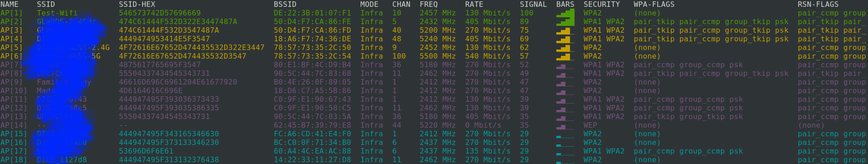The height and width of the screenshot is (164, 868).
Task: Click the Test-Wifi SSID entry
Action: [57, 13]
